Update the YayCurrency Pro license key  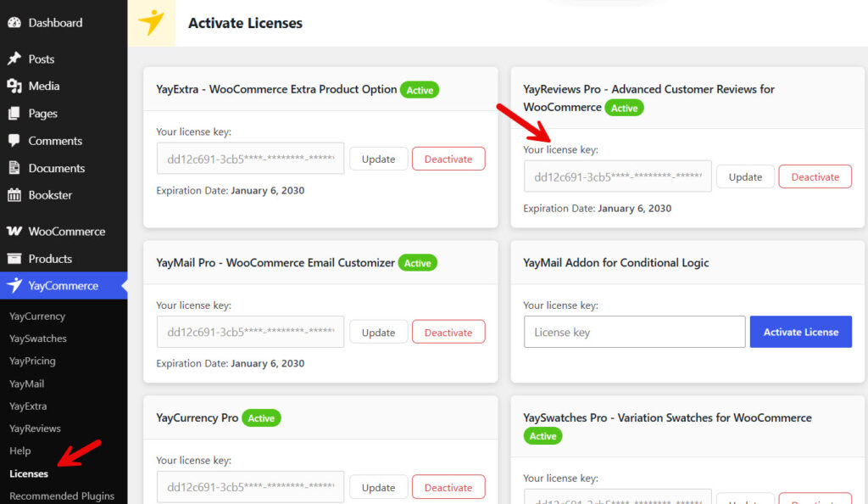pyautogui.click(x=379, y=487)
